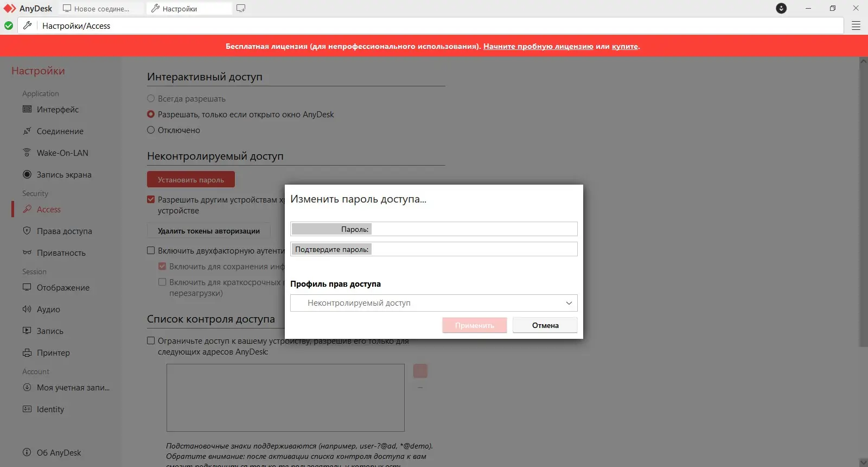868x467 pixels.
Task: Toggle 'Разрешить другим устройствам' checkbox
Action: point(151,199)
